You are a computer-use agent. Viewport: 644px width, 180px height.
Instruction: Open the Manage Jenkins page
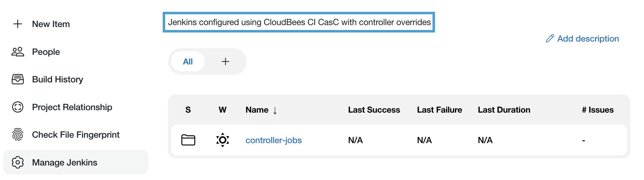[64, 163]
